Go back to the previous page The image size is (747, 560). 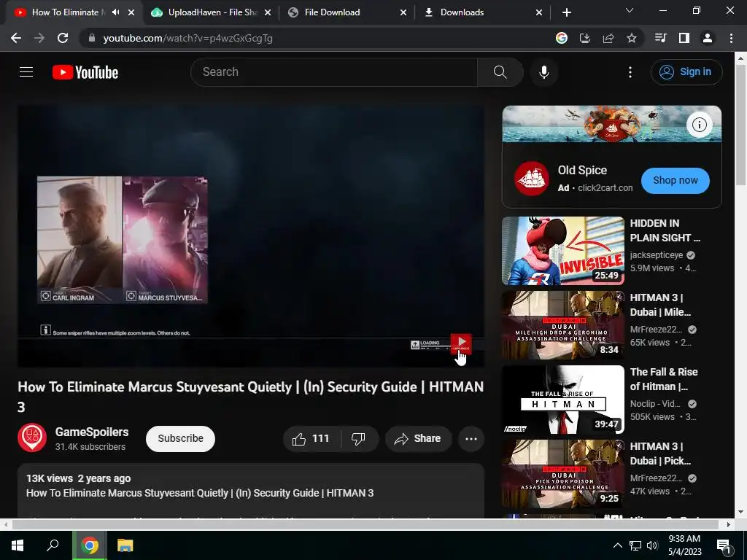[16, 38]
